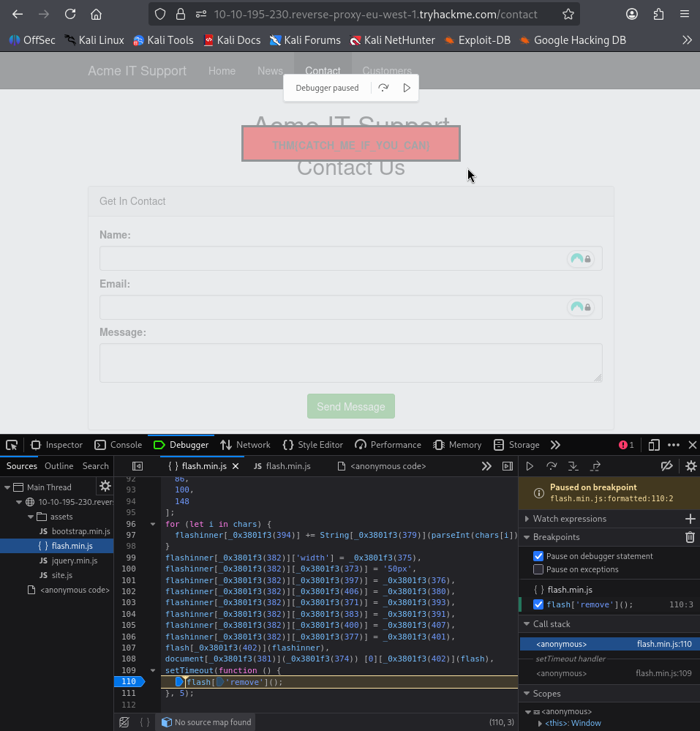The image size is (700, 731).
Task: Open debugger settings gear icon
Action: click(690, 466)
